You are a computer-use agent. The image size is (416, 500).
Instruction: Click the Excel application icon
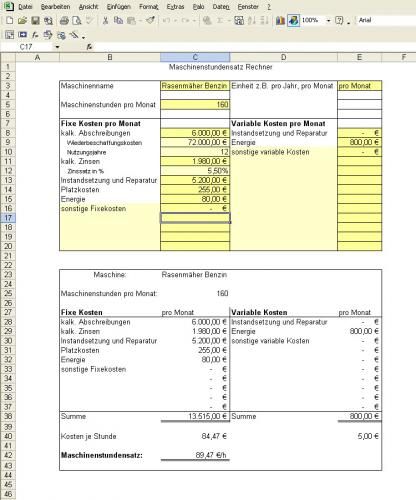[9, 6]
